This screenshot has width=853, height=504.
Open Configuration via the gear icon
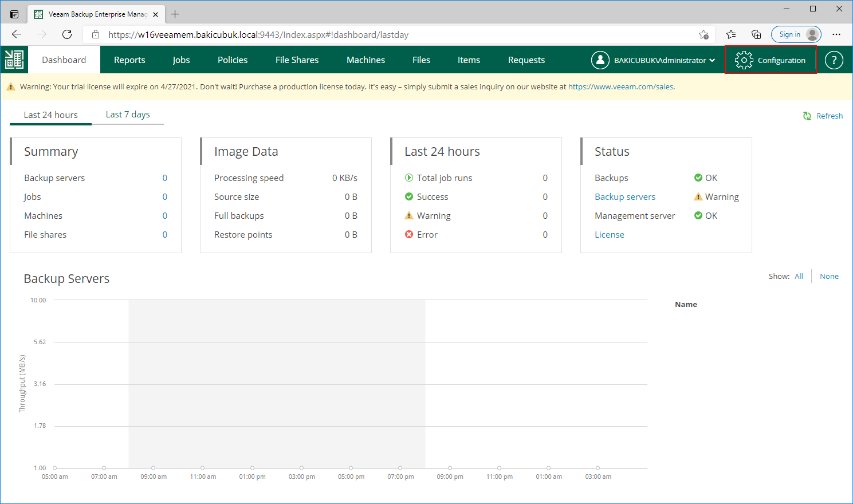[744, 60]
